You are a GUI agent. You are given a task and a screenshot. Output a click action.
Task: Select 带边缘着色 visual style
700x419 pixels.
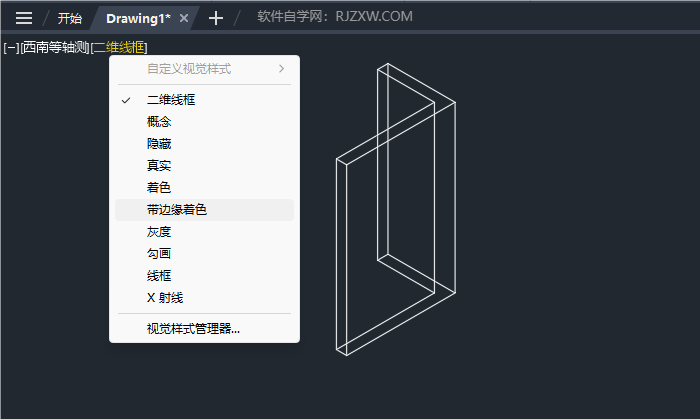point(204,210)
